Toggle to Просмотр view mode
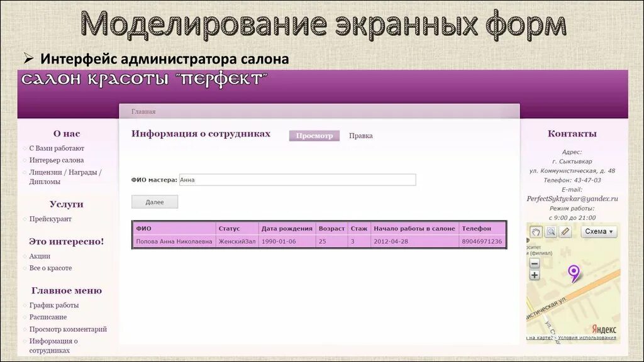Image resolution: width=644 pixels, height=362 pixels. [x=314, y=135]
